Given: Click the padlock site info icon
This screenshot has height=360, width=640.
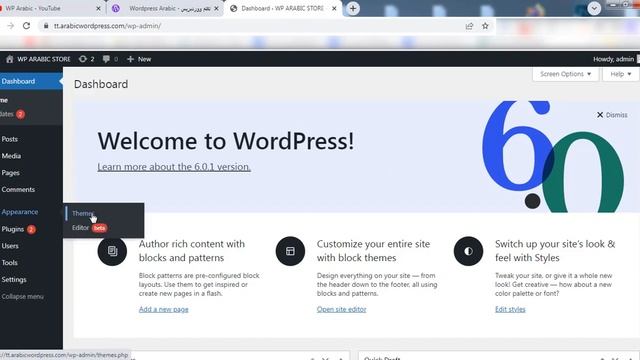Looking at the screenshot, I should click(x=46, y=26).
